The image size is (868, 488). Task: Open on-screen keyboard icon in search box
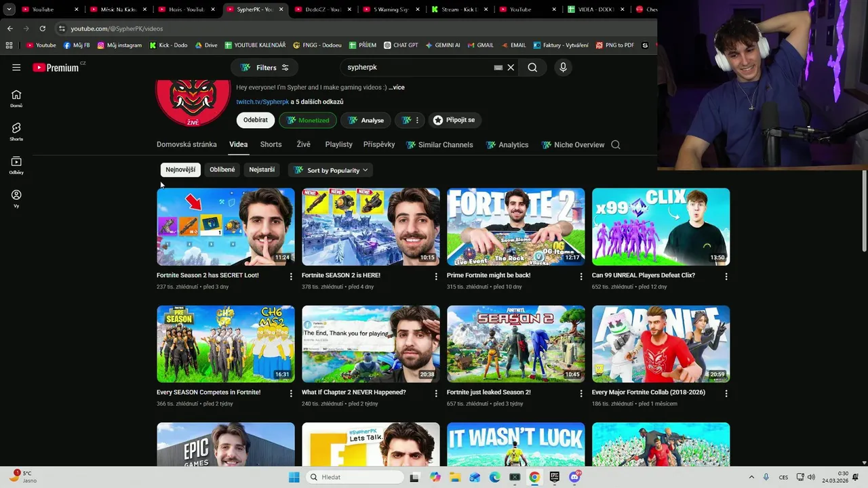click(498, 68)
